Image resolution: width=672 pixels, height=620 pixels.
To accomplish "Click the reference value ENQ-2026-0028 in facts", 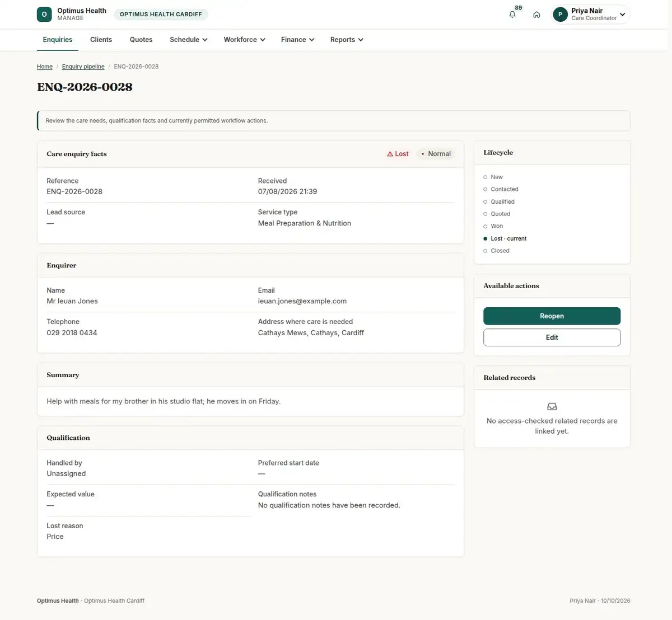I will click(x=74, y=191).
